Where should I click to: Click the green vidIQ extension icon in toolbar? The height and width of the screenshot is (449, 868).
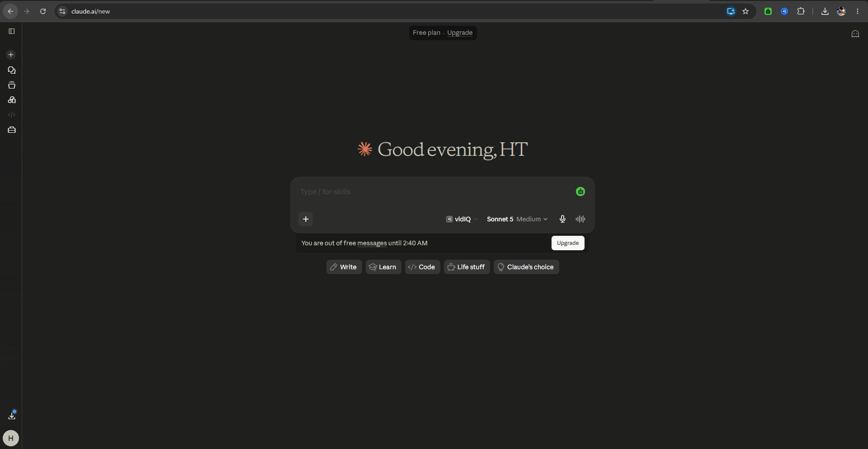(x=768, y=11)
